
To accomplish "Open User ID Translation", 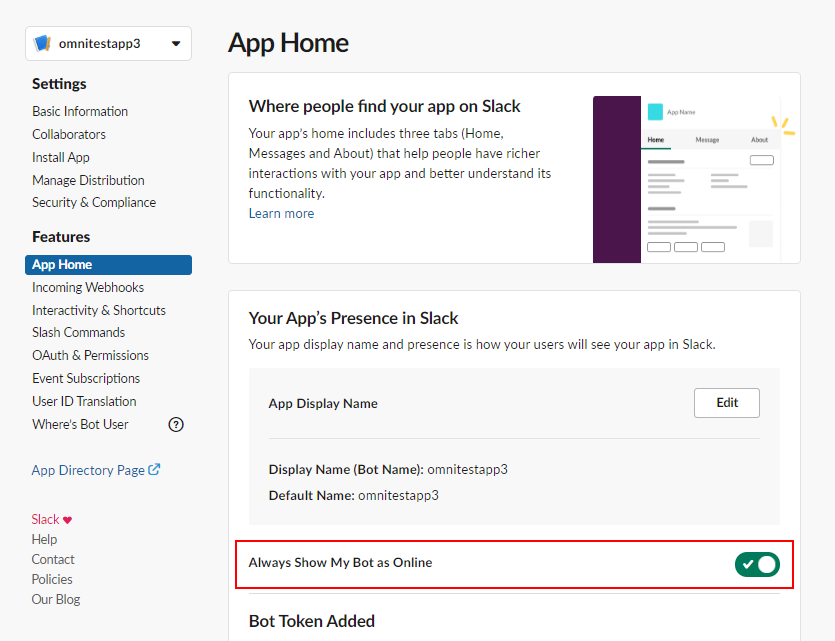I will (x=84, y=401).
